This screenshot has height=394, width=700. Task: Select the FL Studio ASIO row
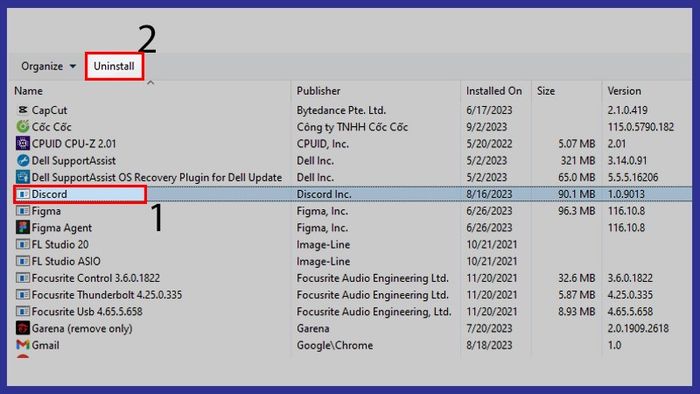point(353,261)
